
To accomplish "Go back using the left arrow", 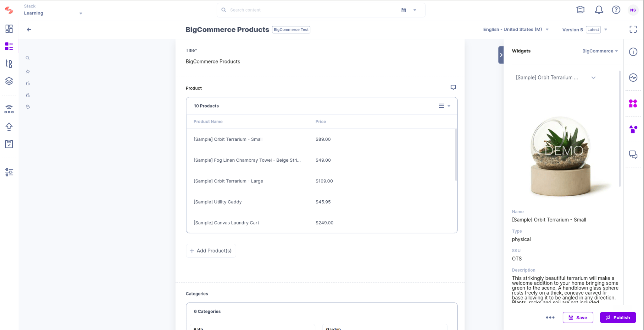I will [29, 30].
